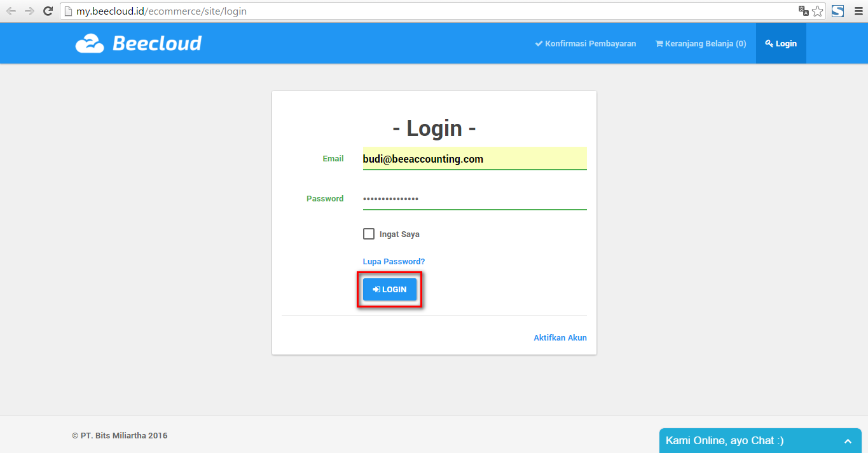The height and width of the screenshot is (453, 868).
Task: Follow the Lupa Password? link
Action: click(x=394, y=261)
